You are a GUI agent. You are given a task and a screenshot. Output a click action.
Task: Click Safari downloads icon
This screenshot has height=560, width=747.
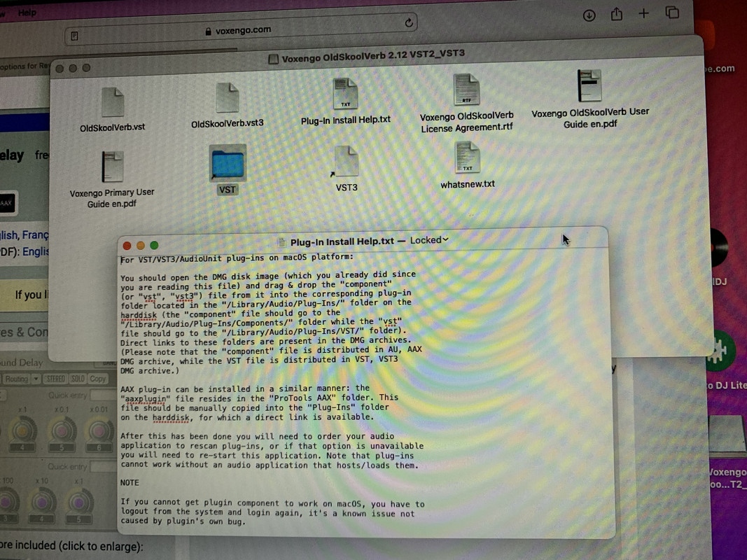tap(589, 15)
